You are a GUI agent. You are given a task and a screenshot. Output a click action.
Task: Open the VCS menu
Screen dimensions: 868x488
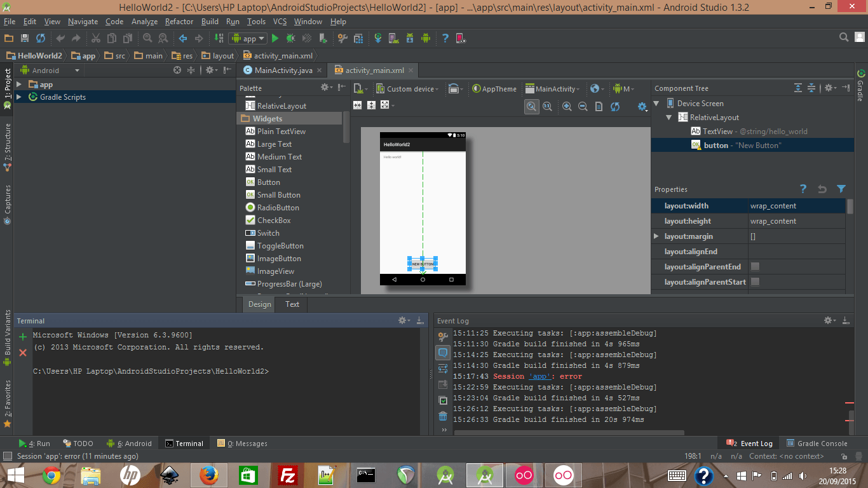(x=280, y=21)
